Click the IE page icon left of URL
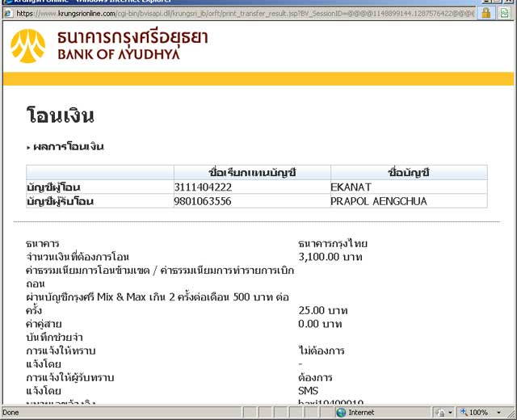This screenshot has height=420, width=517. point(7,13)
